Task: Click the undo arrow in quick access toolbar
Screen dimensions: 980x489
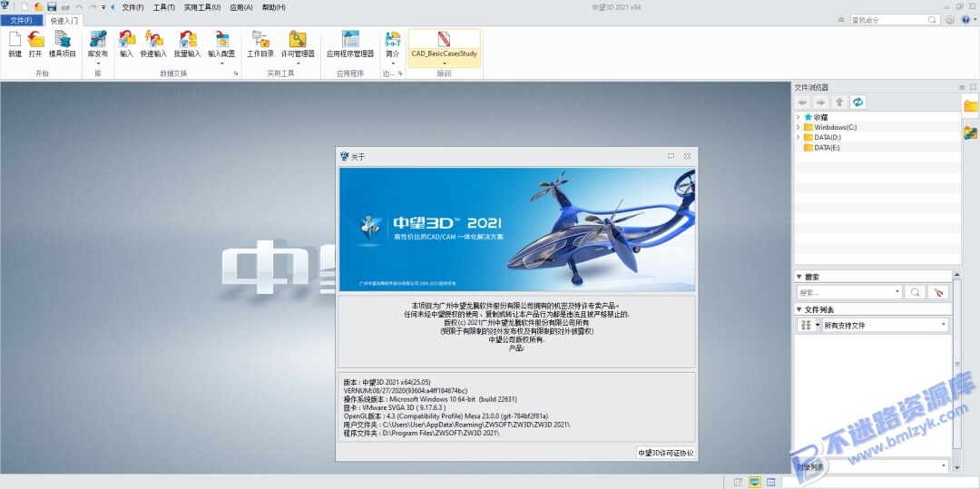Action: point(79,7)
